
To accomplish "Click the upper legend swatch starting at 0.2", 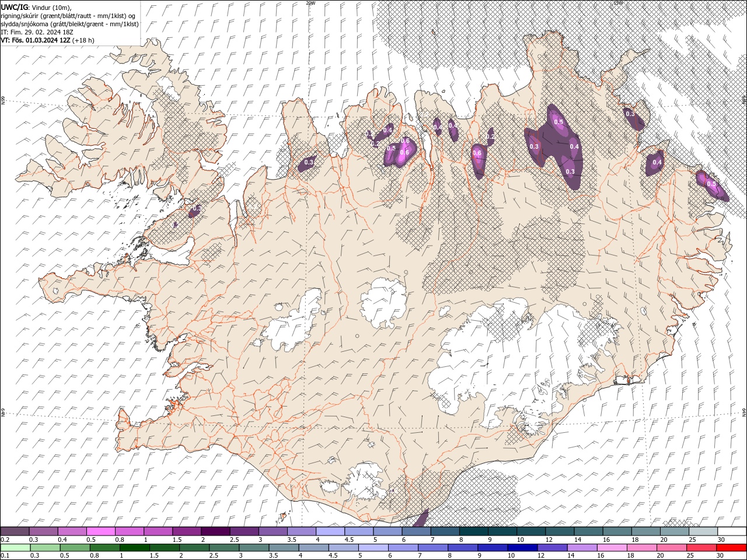I will 15,531.
